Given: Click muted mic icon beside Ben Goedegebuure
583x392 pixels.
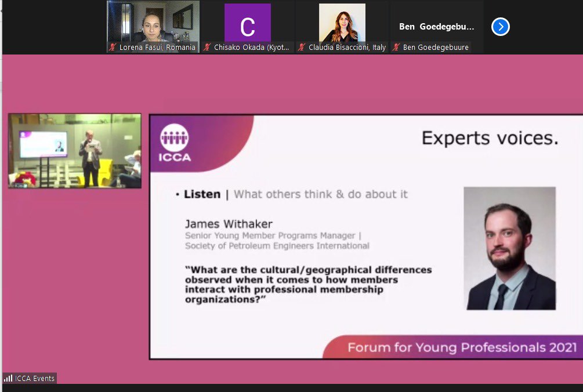Looking at the screenshot, I should (397, 47).
